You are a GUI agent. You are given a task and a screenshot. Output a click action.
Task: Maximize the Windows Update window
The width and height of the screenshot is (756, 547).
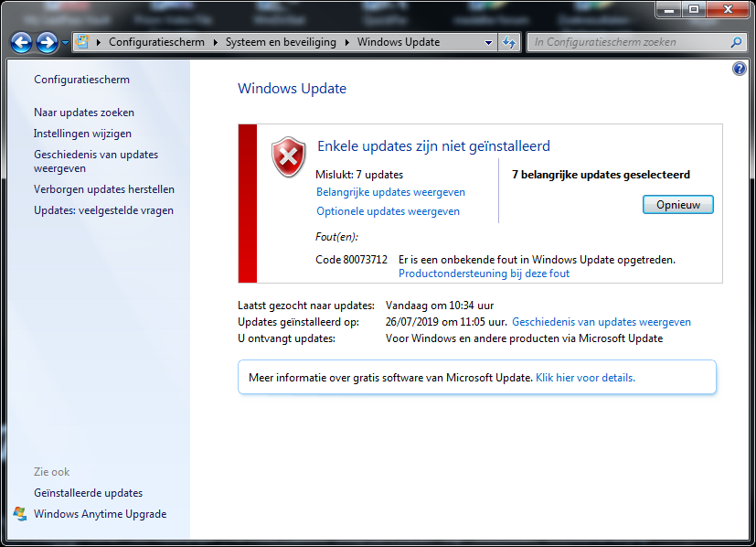[693, 9]
